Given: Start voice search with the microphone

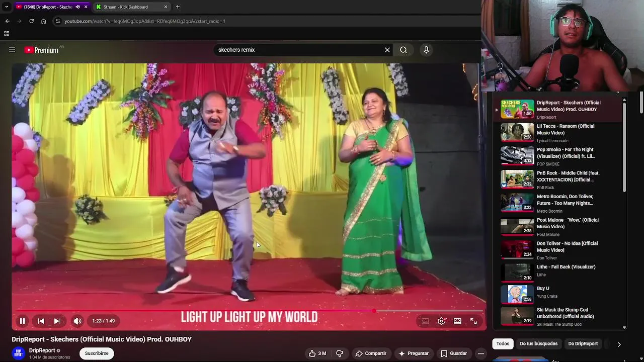Looking at the screenshot, I should click(426, 50).
